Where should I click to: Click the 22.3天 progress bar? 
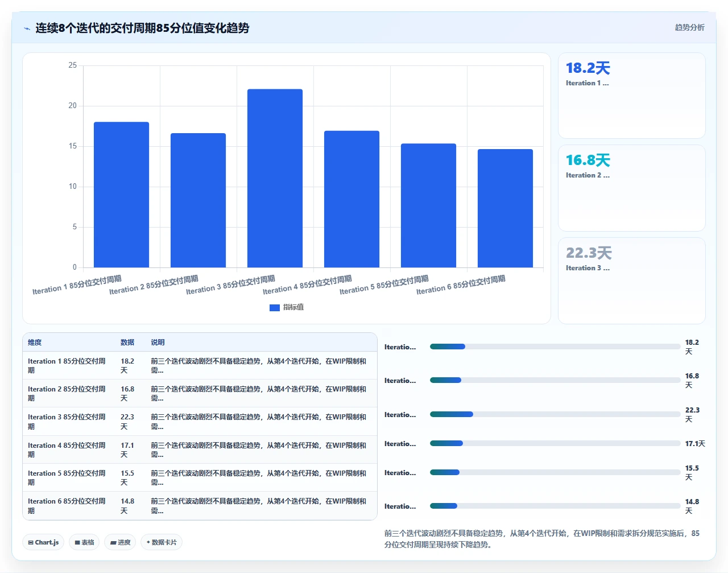pos(555,414)
